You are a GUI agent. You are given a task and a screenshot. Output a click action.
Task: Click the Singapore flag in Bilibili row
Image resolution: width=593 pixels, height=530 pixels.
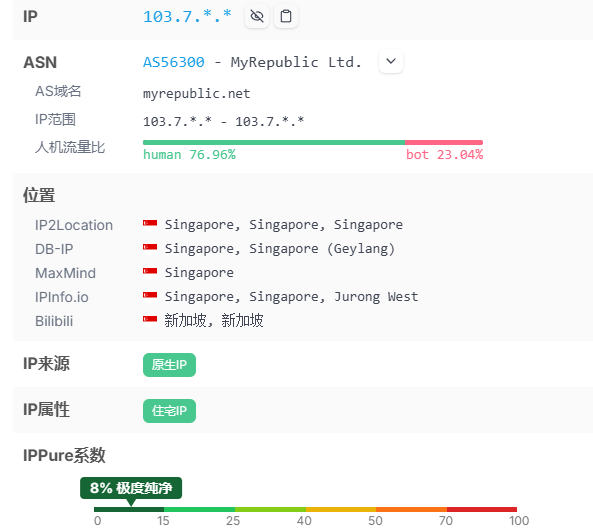(x=150, y=320)
